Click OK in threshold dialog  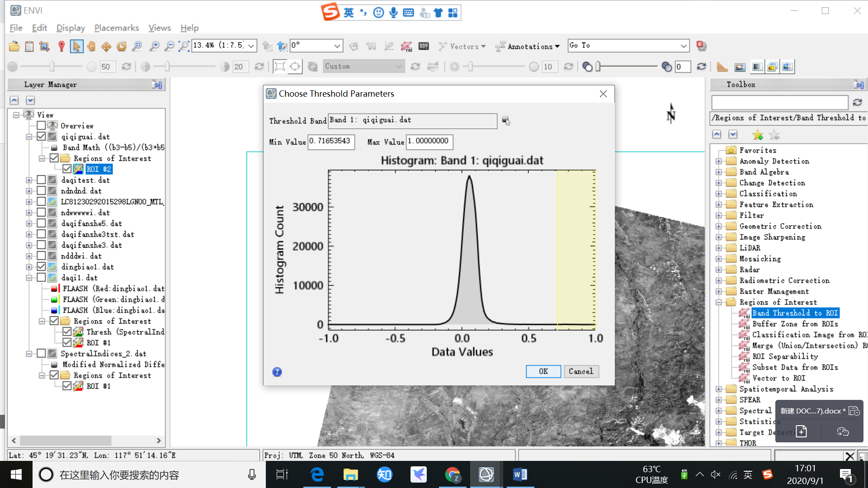coord(543,371)
